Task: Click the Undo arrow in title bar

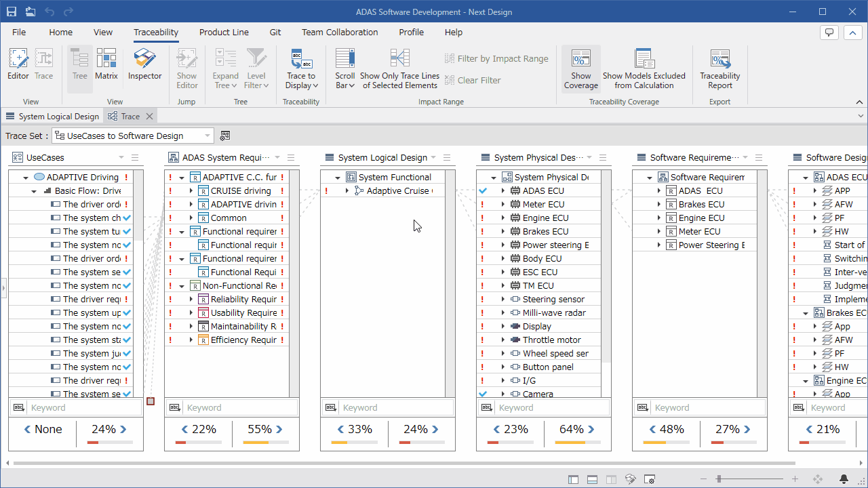Action: click(50, 12)
